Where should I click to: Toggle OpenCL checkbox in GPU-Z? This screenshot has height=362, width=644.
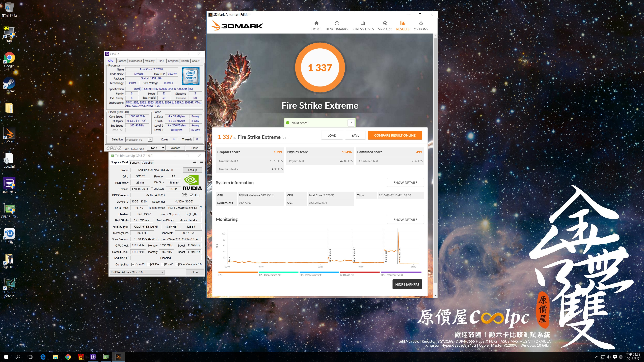pyautogui.click(x=133, y=264)
